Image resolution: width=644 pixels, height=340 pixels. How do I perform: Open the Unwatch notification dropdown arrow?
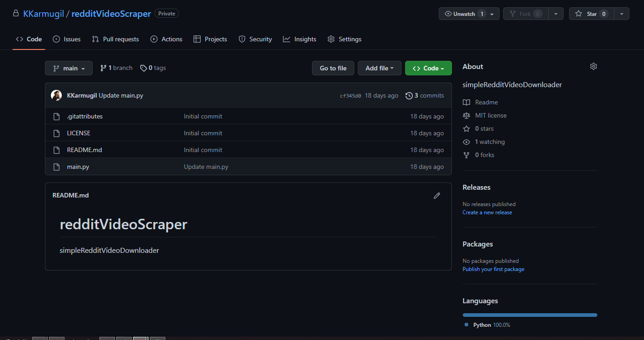pyautogui.click(x=492, y=14)
